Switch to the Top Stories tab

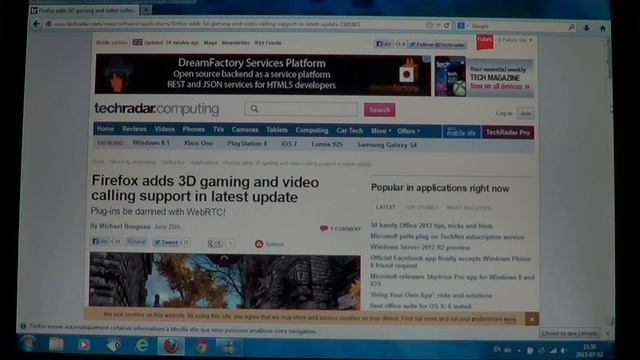click(422, 208)
